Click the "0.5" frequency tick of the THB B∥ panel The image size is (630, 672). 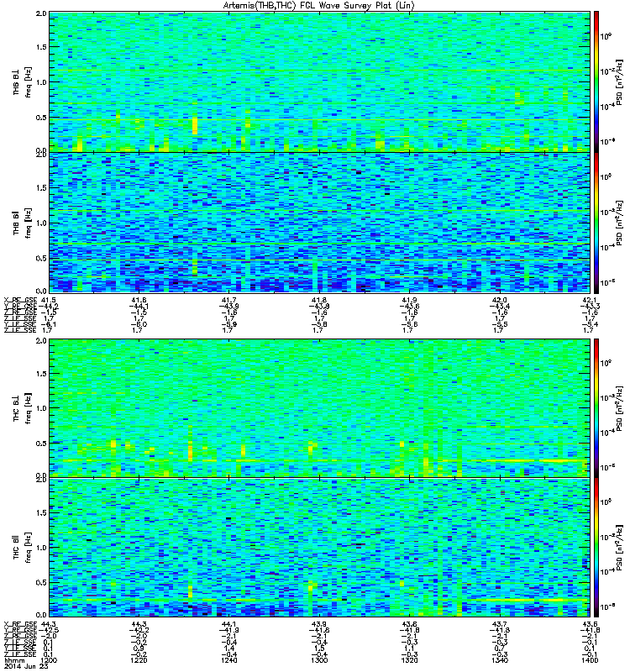[x=41, y=259]
